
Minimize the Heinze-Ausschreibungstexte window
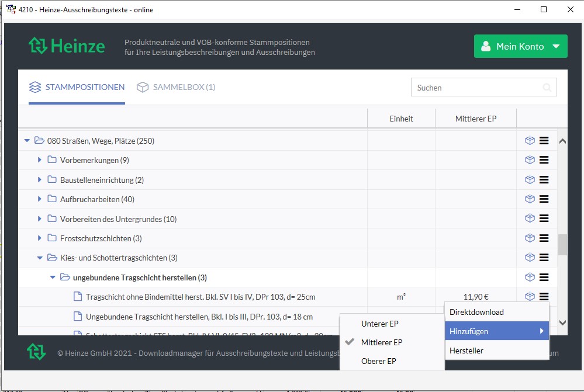(517, 9)
